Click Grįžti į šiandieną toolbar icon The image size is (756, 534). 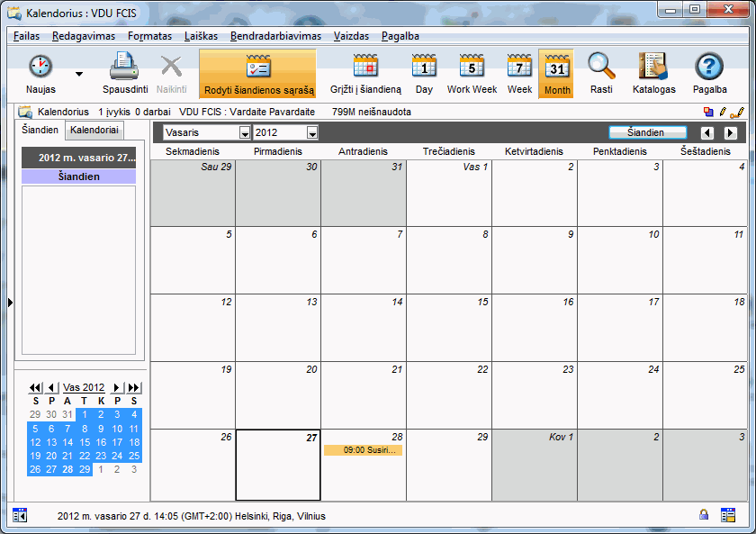click(365, 68)
